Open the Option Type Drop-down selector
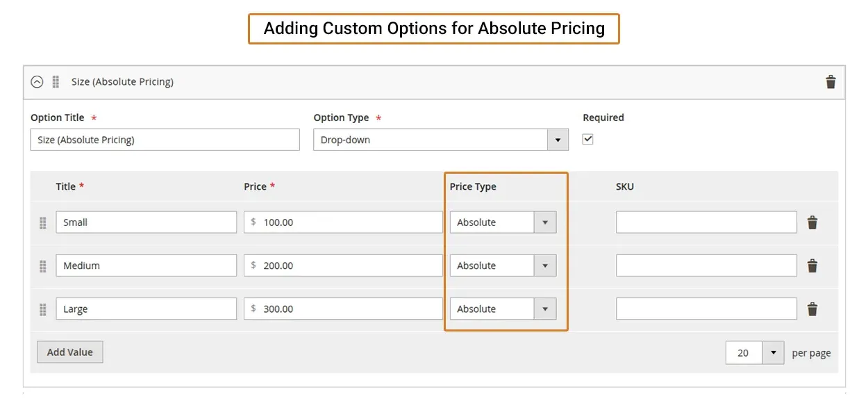Screen dimensions: 868x417 tap(441, 140)
